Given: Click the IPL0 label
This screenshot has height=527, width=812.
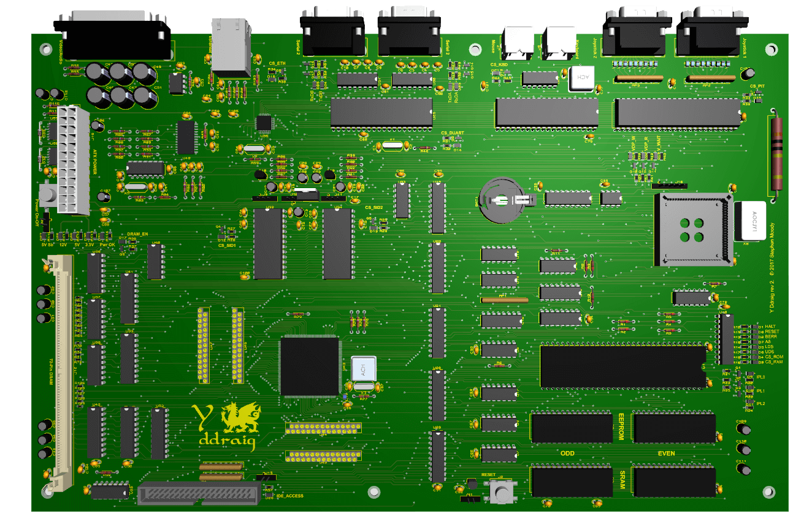Looking at the screenshot, I should [x=760, y=377].
